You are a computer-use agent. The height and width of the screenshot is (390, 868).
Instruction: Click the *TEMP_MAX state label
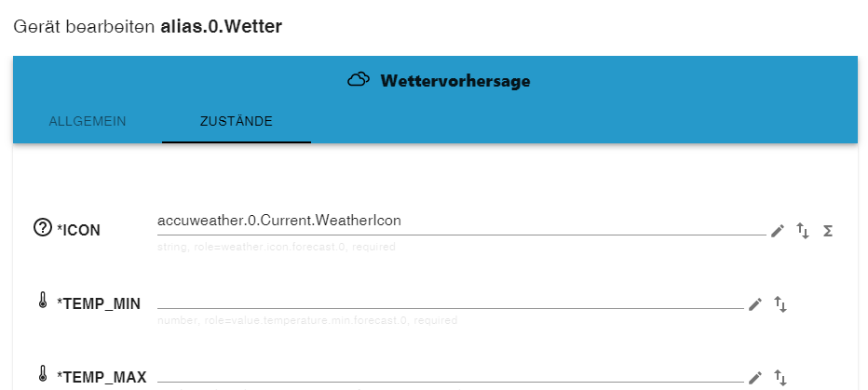(101, 376)
